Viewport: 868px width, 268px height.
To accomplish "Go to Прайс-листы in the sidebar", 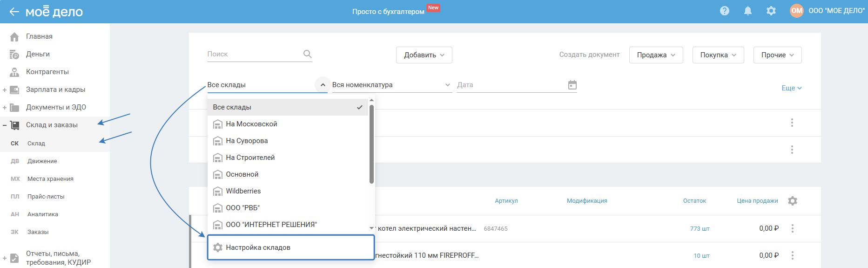I will click(46, 197).
